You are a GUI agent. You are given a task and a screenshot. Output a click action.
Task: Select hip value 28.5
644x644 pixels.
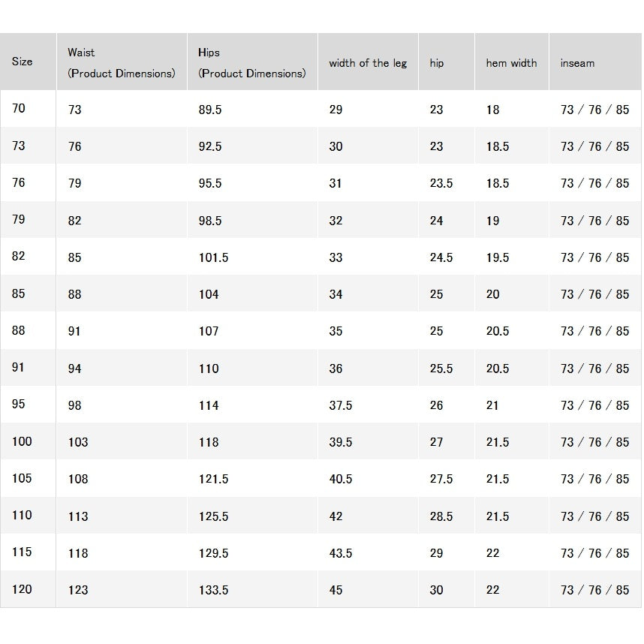point(441,516)
